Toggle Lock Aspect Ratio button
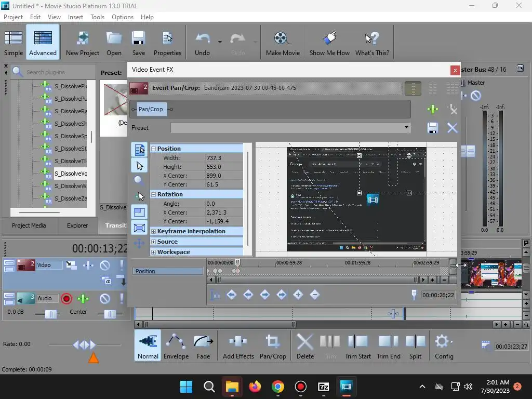Image resolution: width=532 pixels, height=399 pixels. coord(139,212)
